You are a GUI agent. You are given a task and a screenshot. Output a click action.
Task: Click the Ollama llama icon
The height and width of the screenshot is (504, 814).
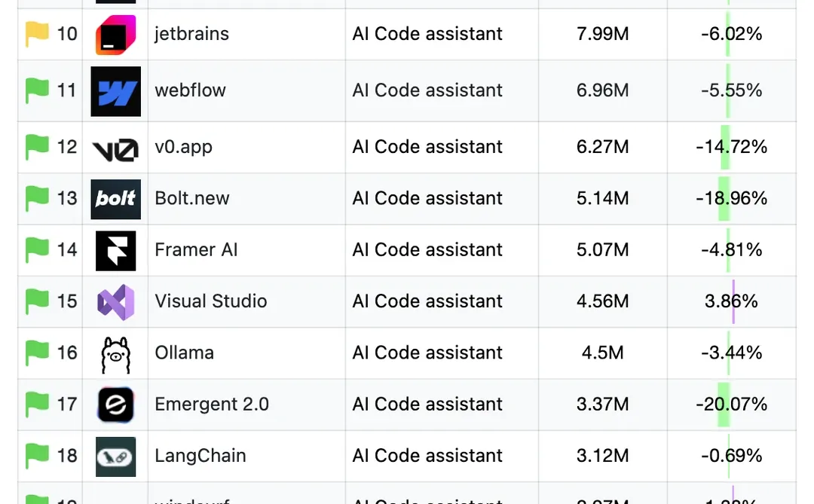[115, 354]
